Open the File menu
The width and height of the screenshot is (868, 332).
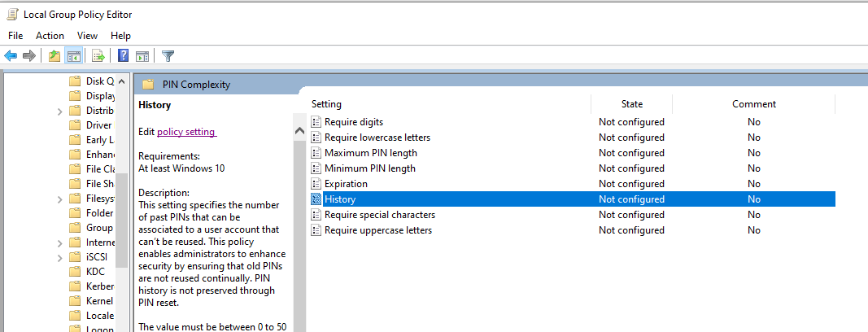tap(15, 36)
